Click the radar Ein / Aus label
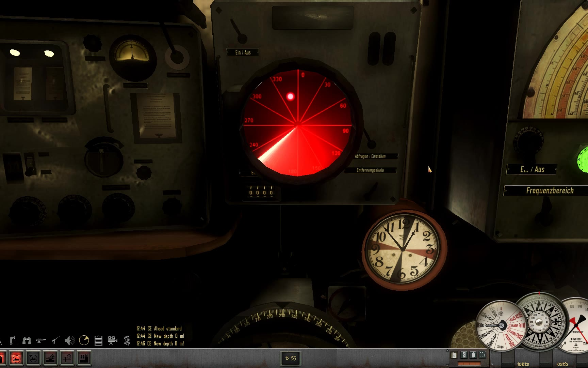This screenshot has height=368, width=588. pos(243,52)
